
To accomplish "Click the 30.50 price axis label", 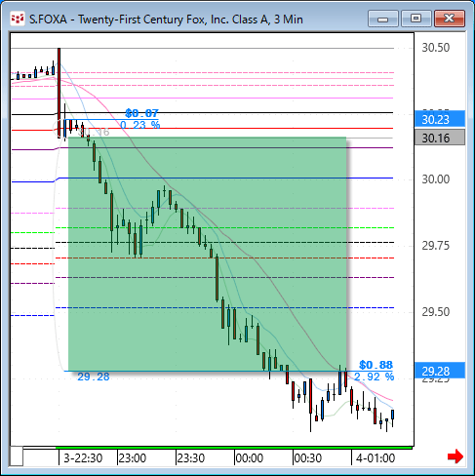I will coord(436,48).
